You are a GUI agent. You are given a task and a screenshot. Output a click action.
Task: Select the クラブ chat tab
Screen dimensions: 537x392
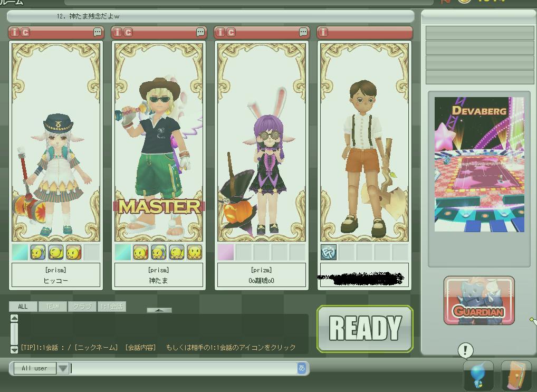(x=82, y=307)
